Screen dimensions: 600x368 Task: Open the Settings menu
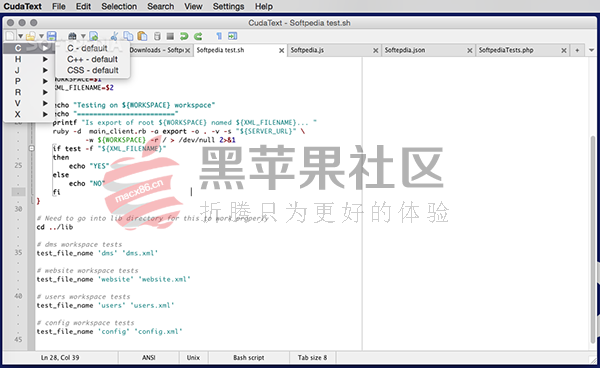pyautogui.click(x=228, y=7)
